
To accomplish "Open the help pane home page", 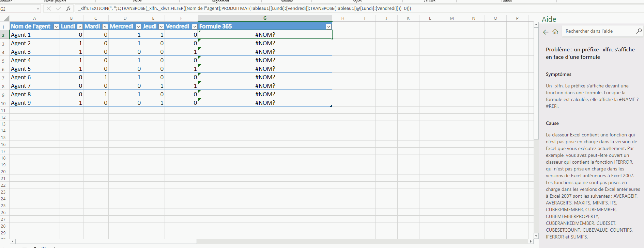I will 555,32.
